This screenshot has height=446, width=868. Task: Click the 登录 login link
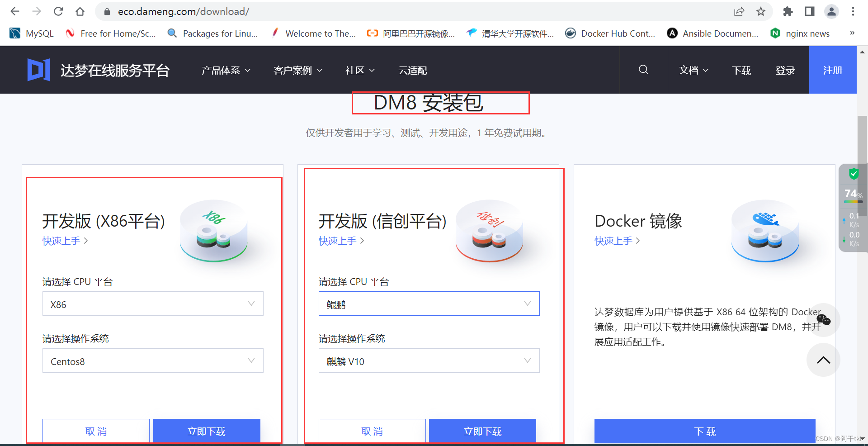coord(785,71)
